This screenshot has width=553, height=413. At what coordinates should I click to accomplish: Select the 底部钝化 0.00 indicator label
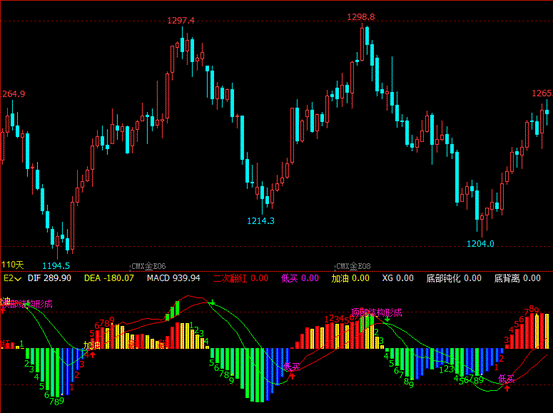point(454,278)
